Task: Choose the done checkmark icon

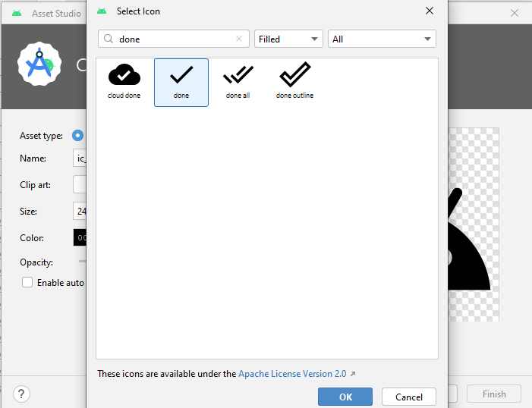Action: (x=181, y=81)
